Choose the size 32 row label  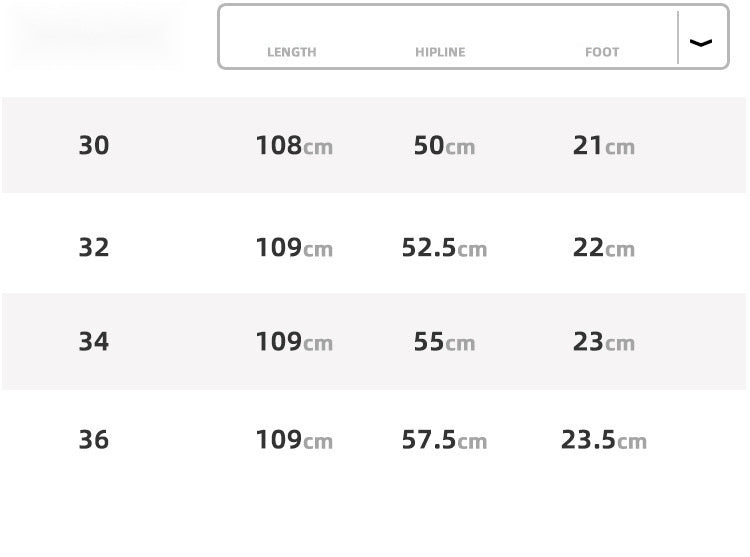pyautogui.click(x=94, y=247)
